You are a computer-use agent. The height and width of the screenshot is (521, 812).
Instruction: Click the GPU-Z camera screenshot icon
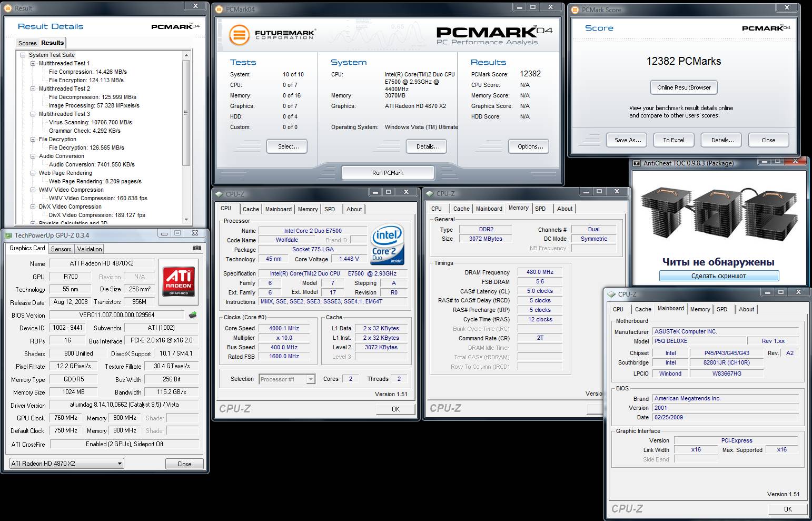[196, 248]
